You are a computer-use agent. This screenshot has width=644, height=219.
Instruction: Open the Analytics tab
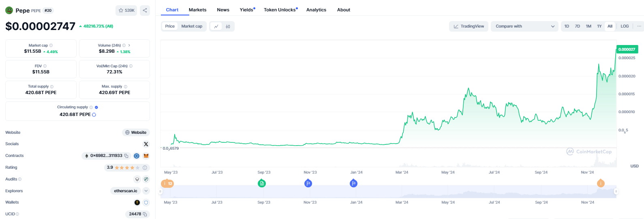316,10
